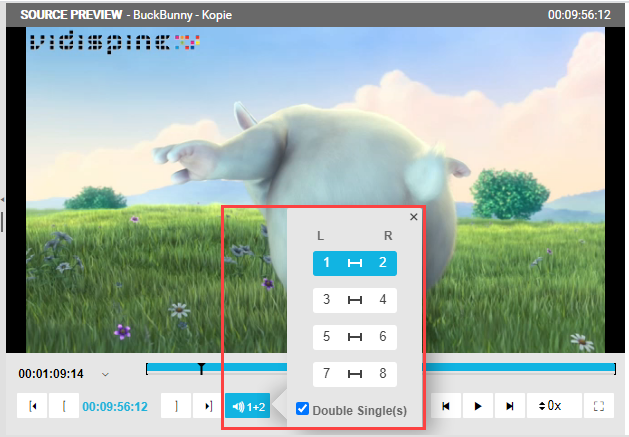Play the source preview video
This screenshot has height=437, width=629.
coord(478,406)
